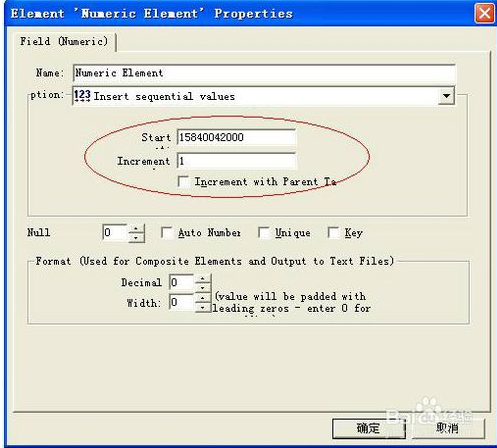Click the 'value will be padded with' note
Image resolution: width=497 pixels, height=448 pixels.
click(291, 296)
